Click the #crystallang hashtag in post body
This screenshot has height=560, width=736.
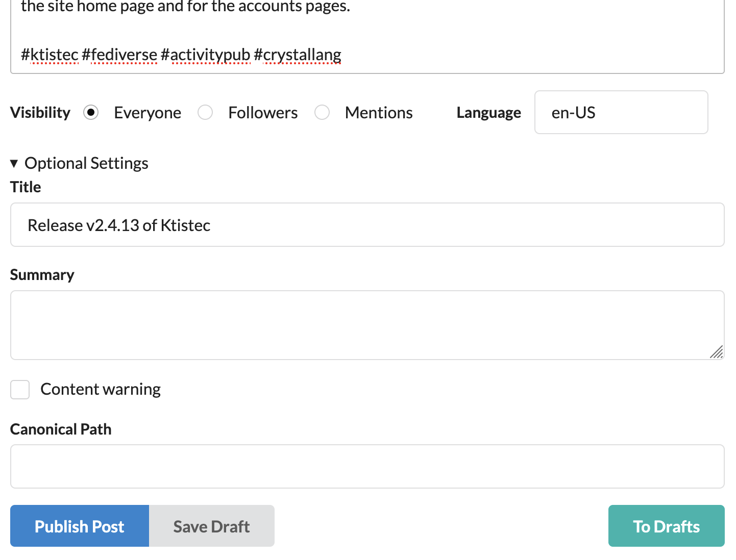point(298,55)
